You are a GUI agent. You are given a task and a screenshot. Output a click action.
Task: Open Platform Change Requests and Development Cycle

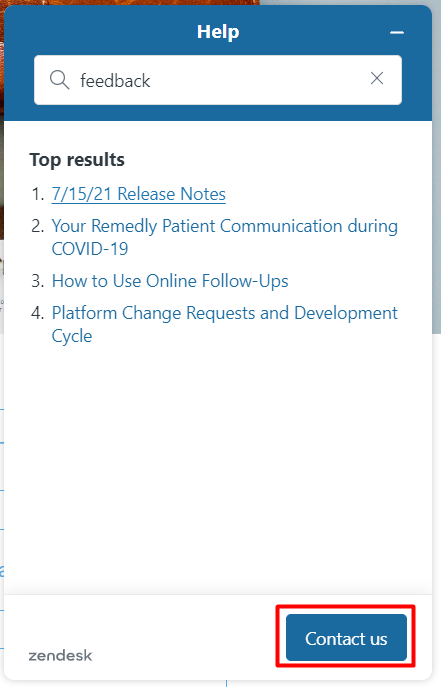coord(224,324)
